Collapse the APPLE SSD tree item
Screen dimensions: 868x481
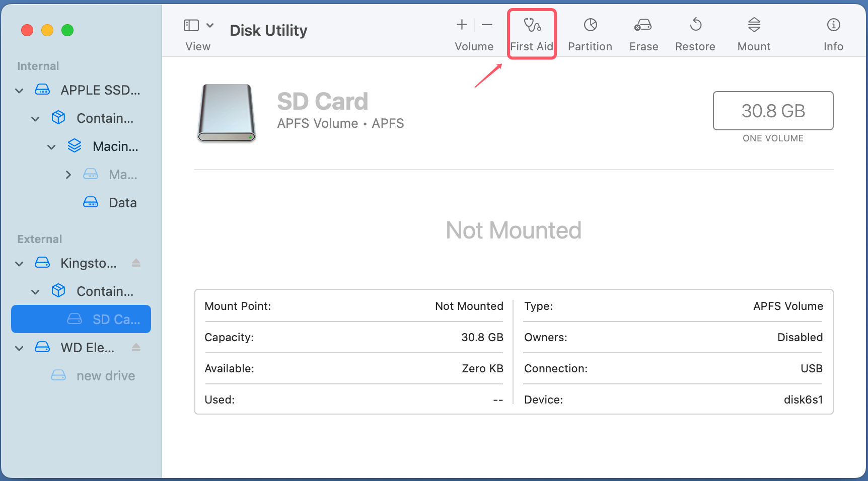click(x=19, y=90)
